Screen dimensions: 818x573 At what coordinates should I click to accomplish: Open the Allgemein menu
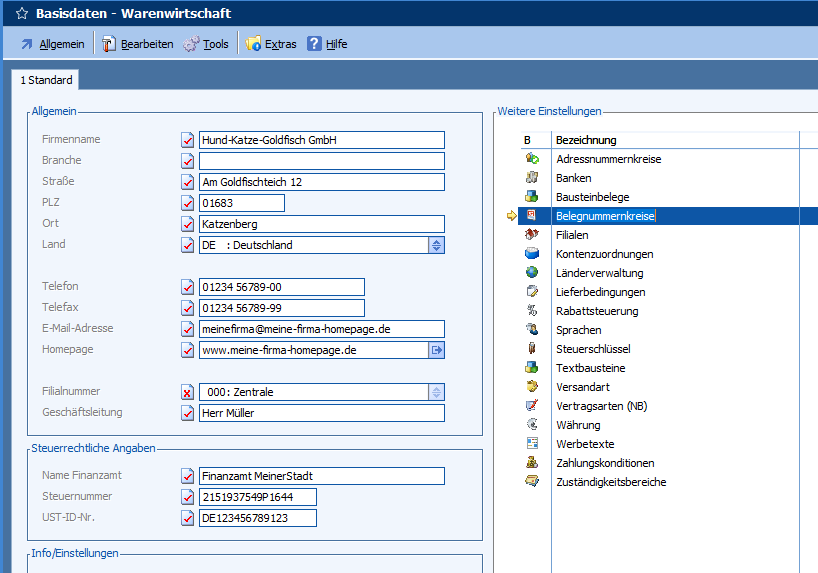coord(52,44)
